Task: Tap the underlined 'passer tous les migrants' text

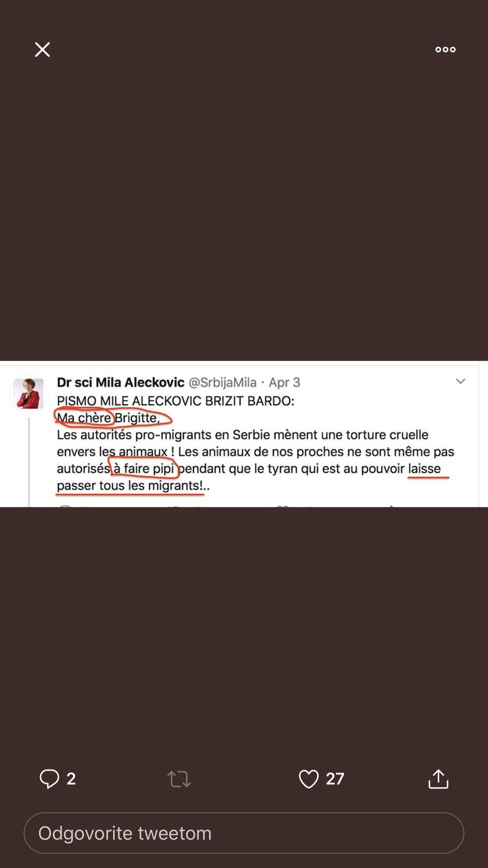Action: [130, 486]
